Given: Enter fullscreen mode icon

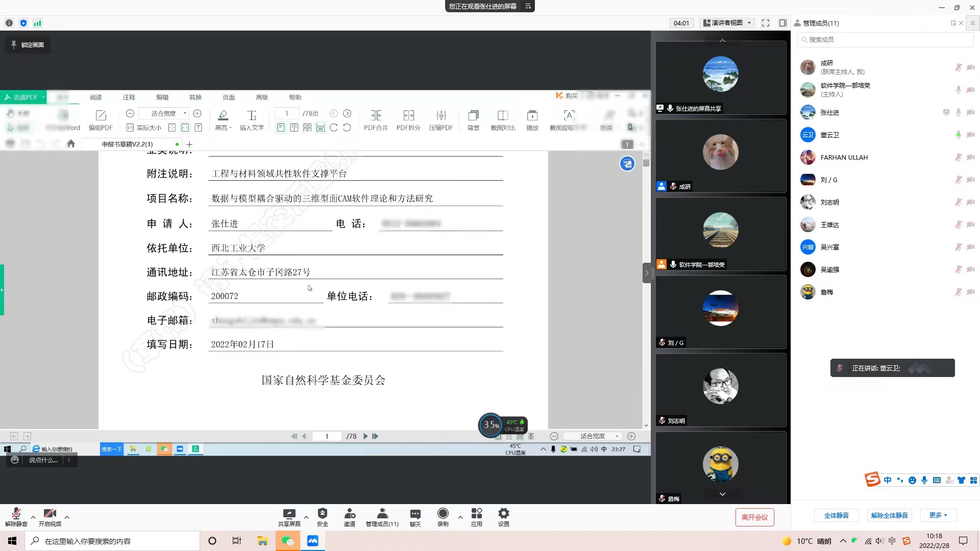Looking at the screenshot, I should 765,23.
